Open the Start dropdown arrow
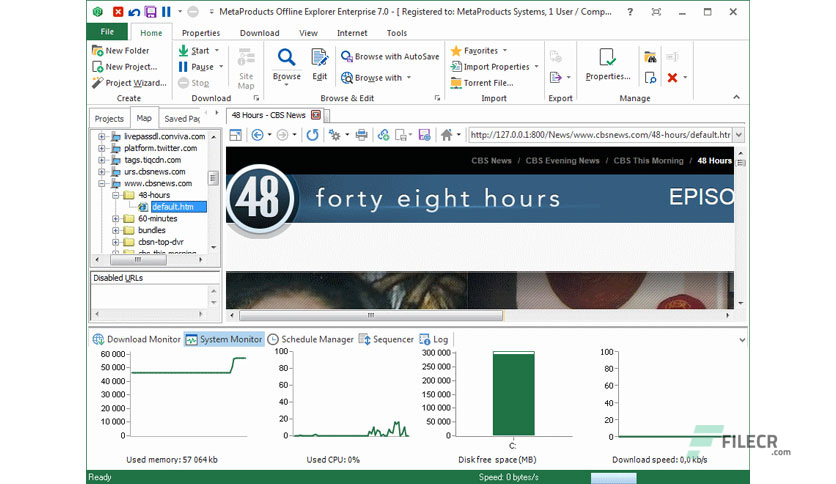 point(217,51)
